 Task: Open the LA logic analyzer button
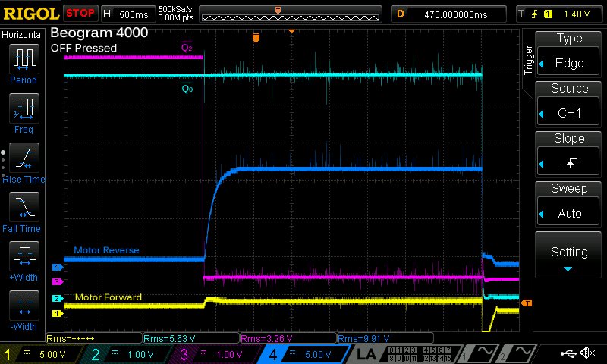[367, 354]
